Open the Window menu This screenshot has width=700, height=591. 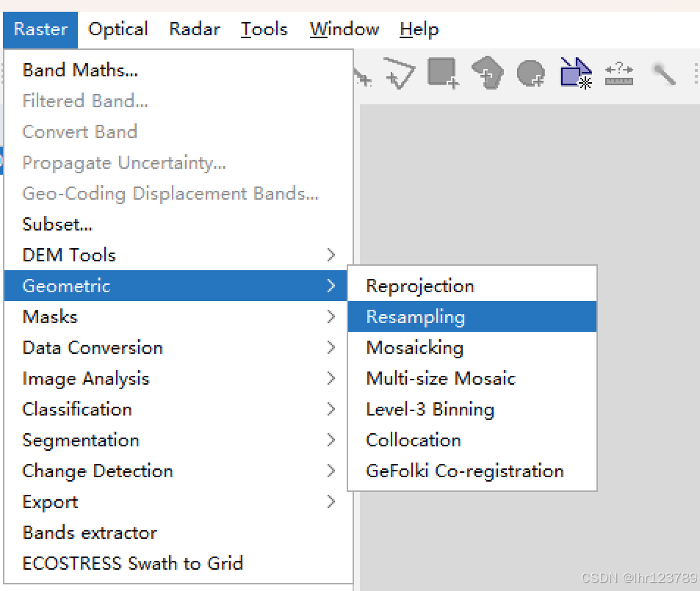[344, 29]
